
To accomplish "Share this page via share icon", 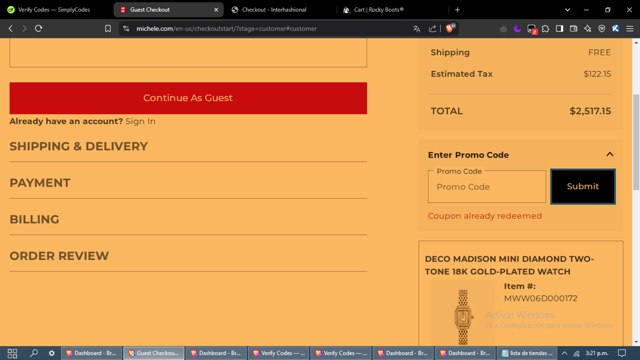I will click(x=432, y=29).
